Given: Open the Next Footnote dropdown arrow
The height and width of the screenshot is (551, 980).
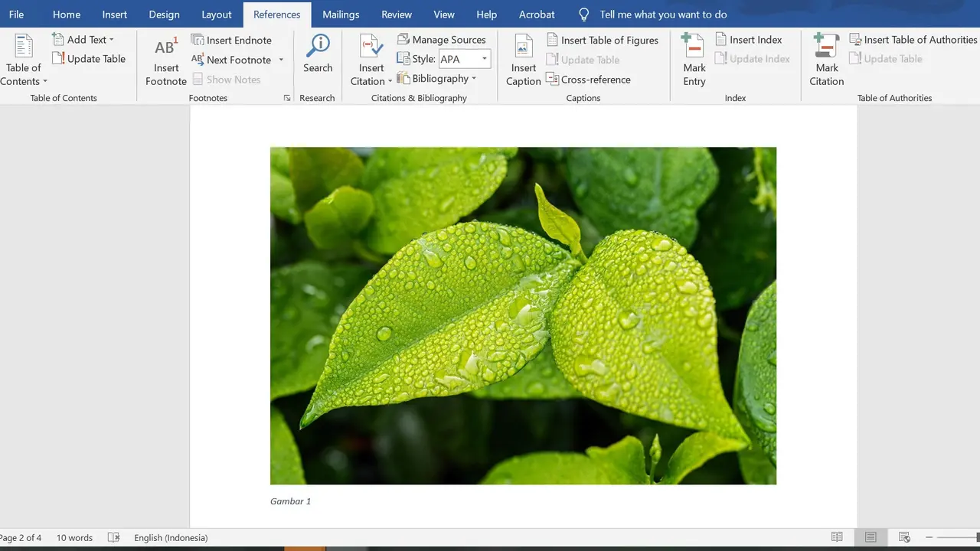Looking at the screenshot, I should click(x=281, y=59).
